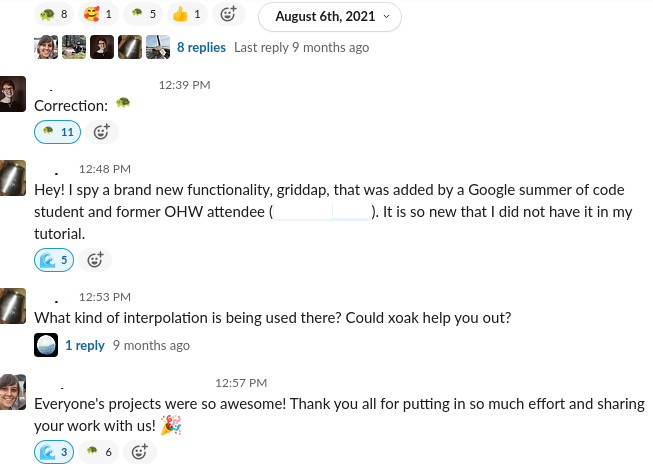Viewport: 653px width, 470px height.
Task: Add reaction to the Correction message
Action: point(100,131)
